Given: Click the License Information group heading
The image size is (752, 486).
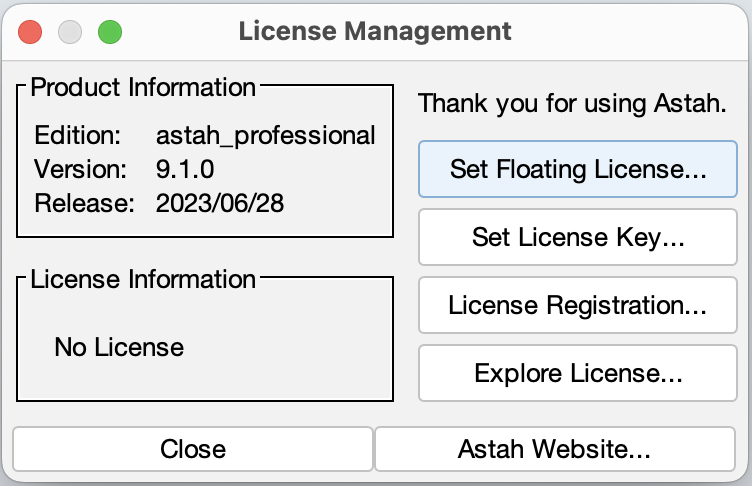Looking at the screenshot, I should pyautogui.click(x=143, y=279).
